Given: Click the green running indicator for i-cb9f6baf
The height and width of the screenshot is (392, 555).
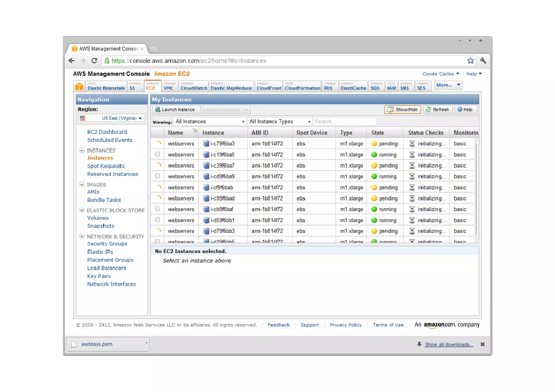Looking at the screenshot, I should coord(374,209).
